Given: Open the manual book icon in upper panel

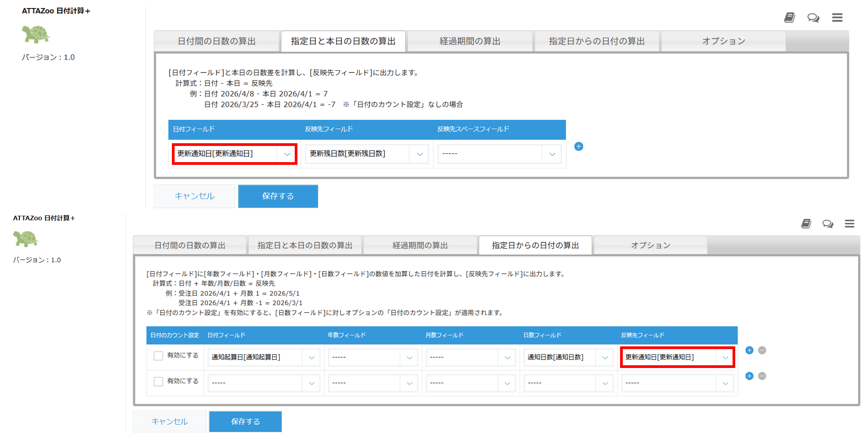Looking at the screenshot, I should [x=789, y=18].
